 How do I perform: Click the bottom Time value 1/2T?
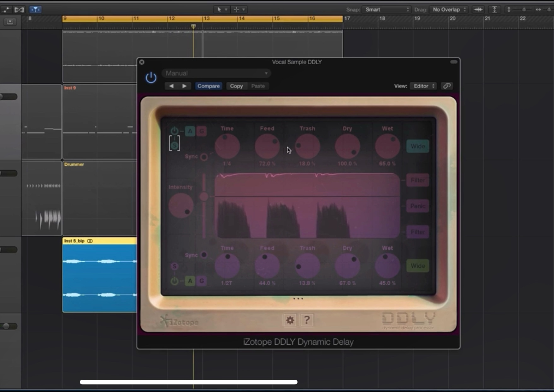click(x=227, y=283)
